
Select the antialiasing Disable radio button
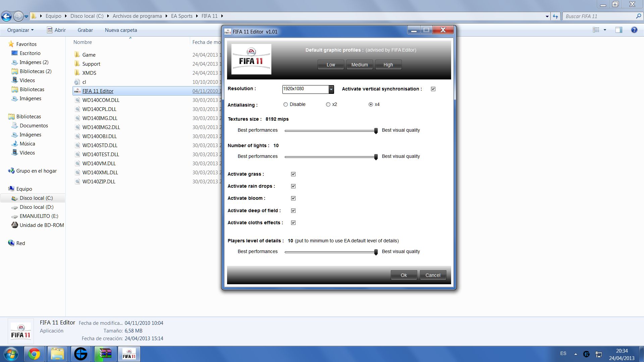tap(285, 104)
